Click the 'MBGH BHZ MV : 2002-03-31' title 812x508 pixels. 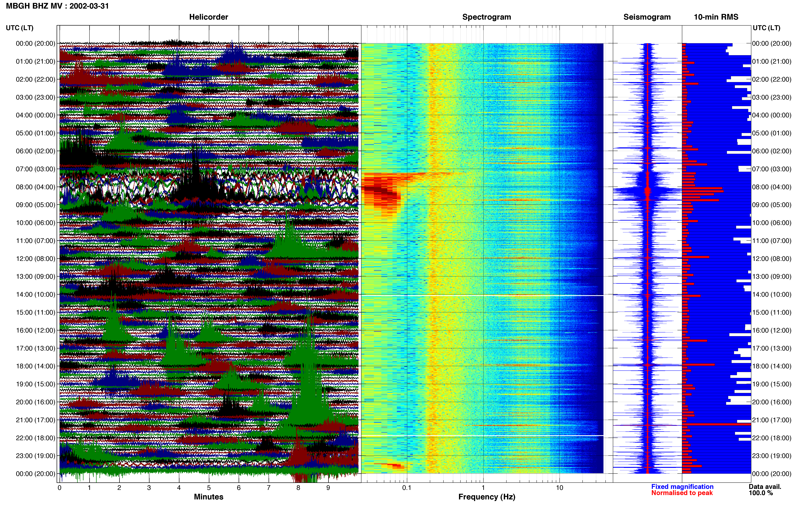[57, 6]
